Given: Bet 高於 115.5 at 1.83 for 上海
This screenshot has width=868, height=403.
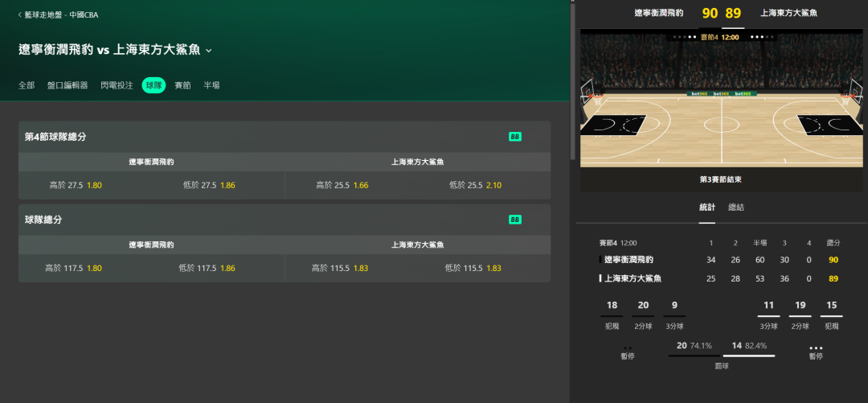Looking at the screenshot, I should (340, 269).
